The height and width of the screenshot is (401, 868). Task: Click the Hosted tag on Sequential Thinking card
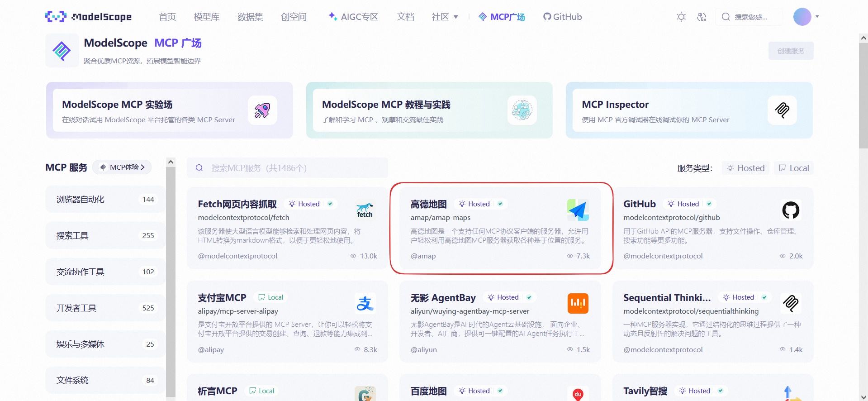pos(739,297)
